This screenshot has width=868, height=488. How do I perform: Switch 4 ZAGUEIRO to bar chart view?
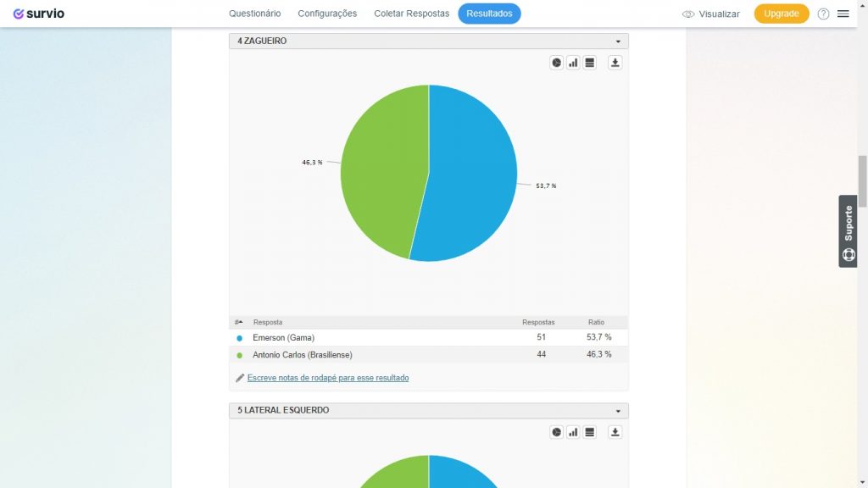tap(573, 63)
